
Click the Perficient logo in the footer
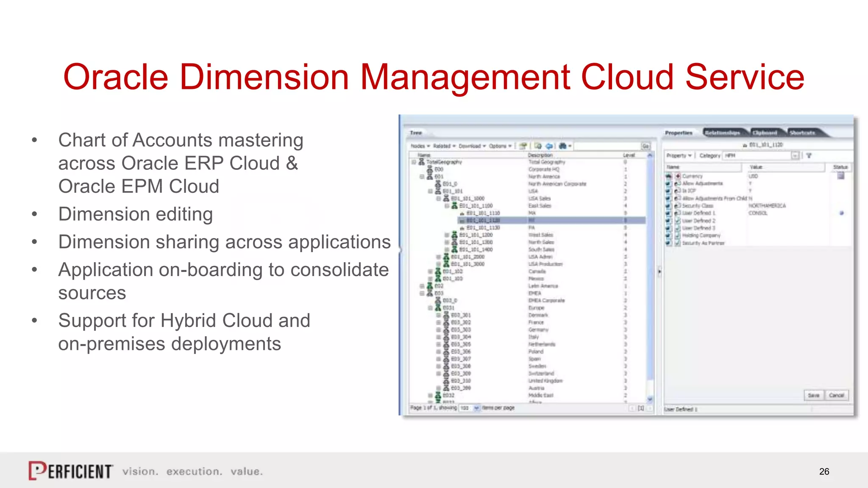71,471
